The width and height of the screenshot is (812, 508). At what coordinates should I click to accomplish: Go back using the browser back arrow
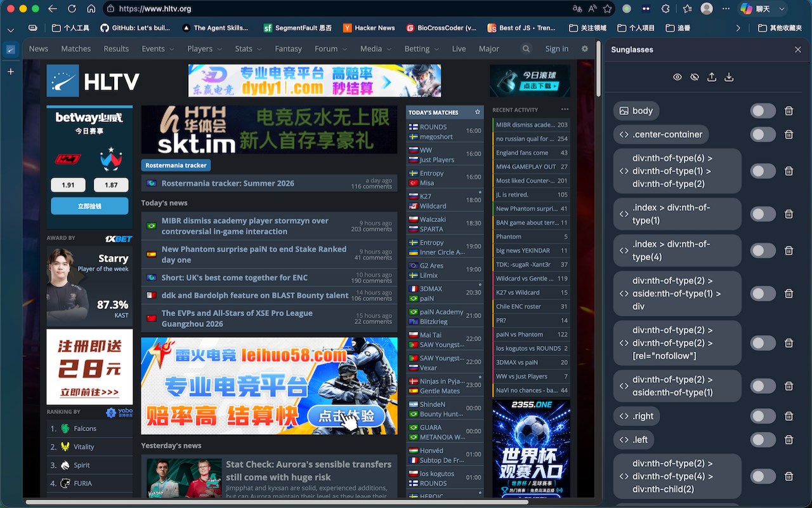(53, 9)
